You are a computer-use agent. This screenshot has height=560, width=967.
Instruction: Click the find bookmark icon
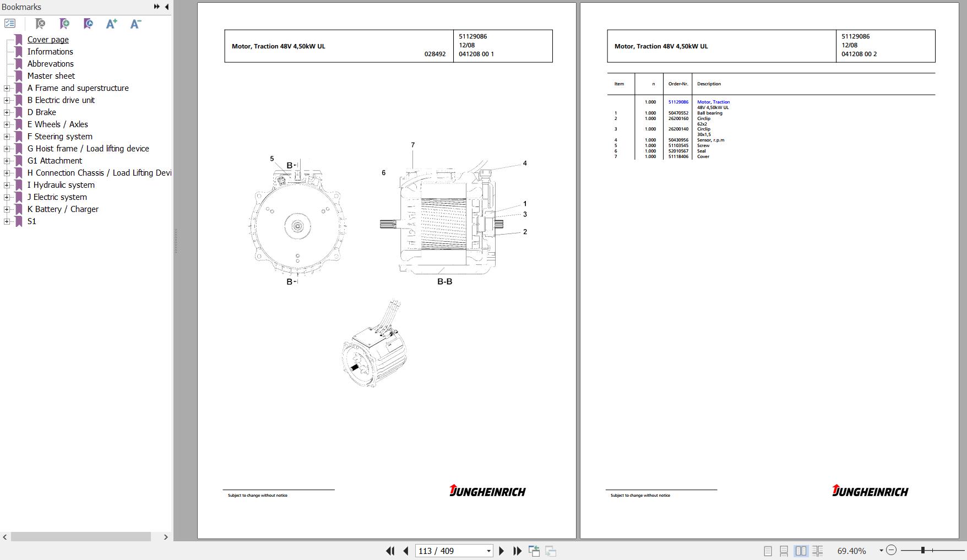40,24
